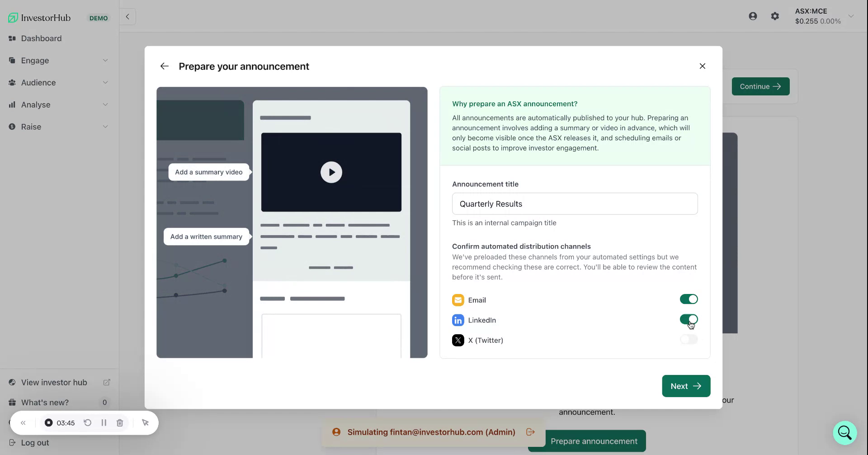Click the Email envelope channel icon
Screen dimensions: 868x455
coord(458,300)
